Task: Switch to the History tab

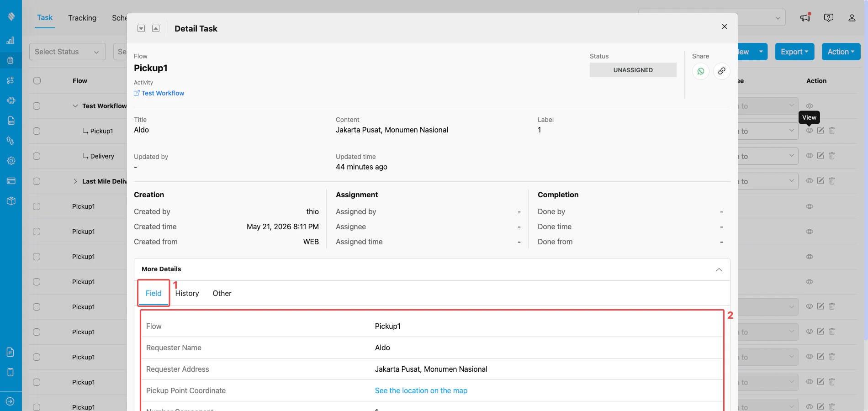Action: coord(187,293)
